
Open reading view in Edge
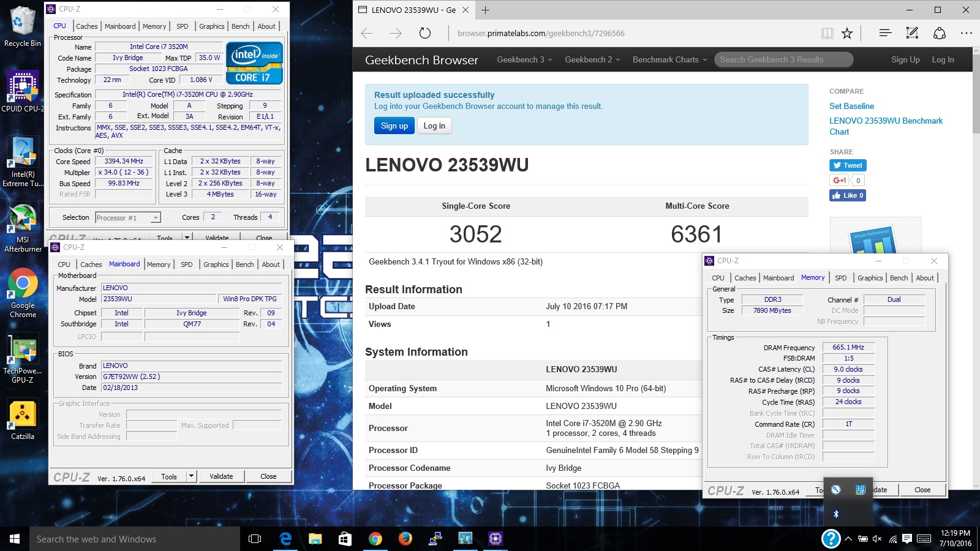(x=827, y=33)
